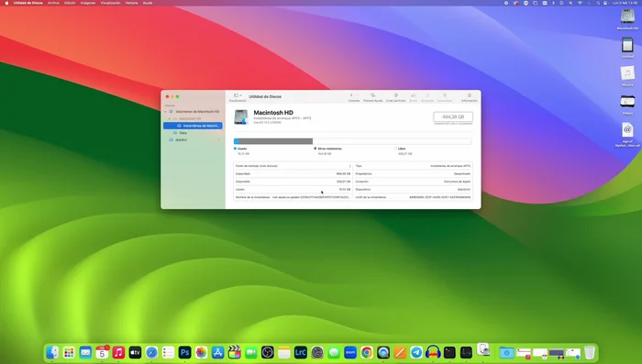
Task: Open Zoom from the Dock
Action: 350,352
